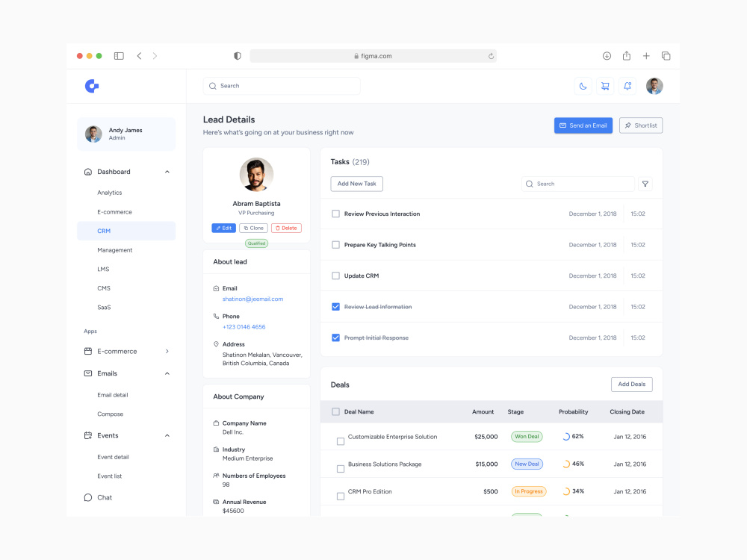Click the Company Name briefcase icon
The width and height of the screenshot is (747, 560).
point(216,423)
